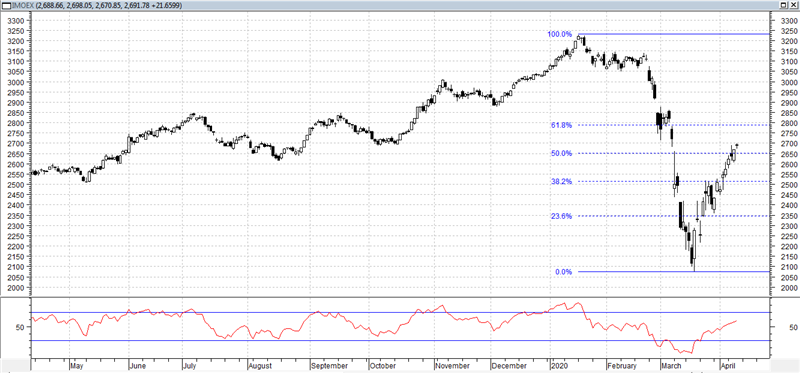Click the IMOEX title with OHLC values
Screen dimensions: 800x373
(x=96, y=5)
